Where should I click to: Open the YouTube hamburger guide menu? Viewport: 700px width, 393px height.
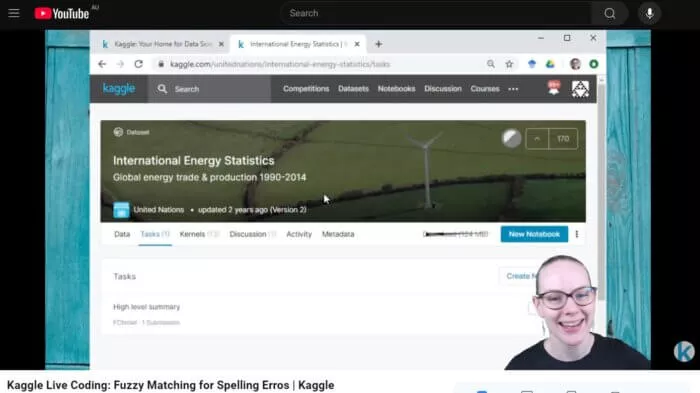14,13
